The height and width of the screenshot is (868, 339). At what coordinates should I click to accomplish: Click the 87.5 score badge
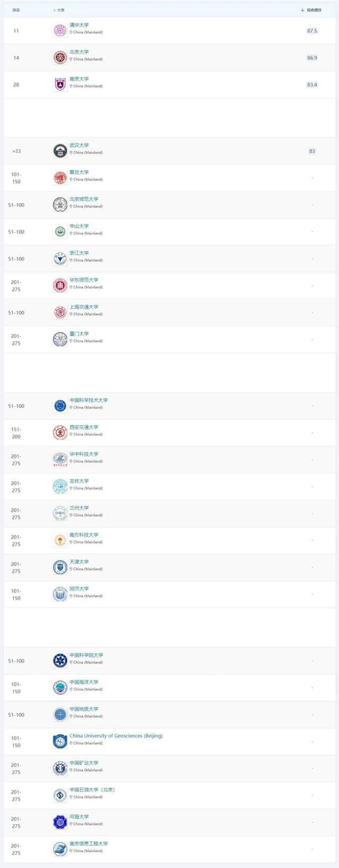pos(312,31)
